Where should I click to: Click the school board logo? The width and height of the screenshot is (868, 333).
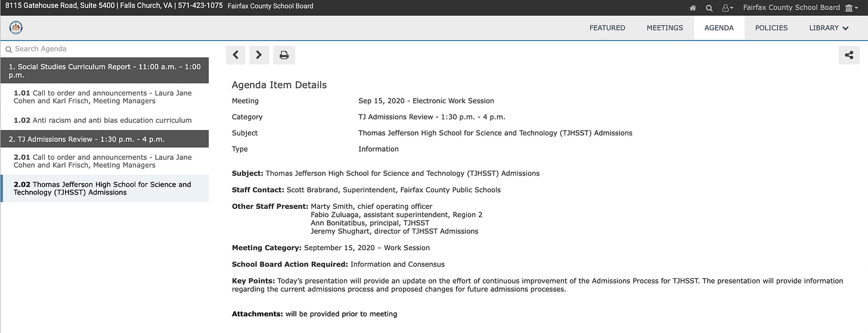click(16, 27)
